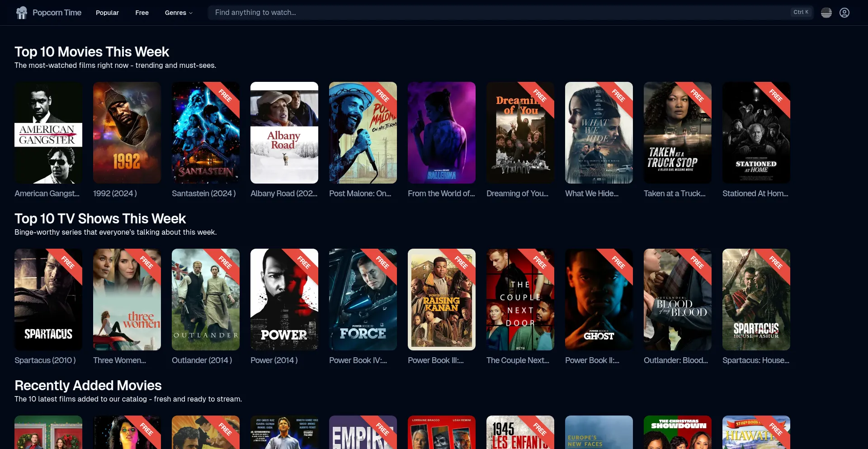The image size is (868, 449).
Task: Click the Spartacus: House of Ashur poster
Action: pos(756,299)
